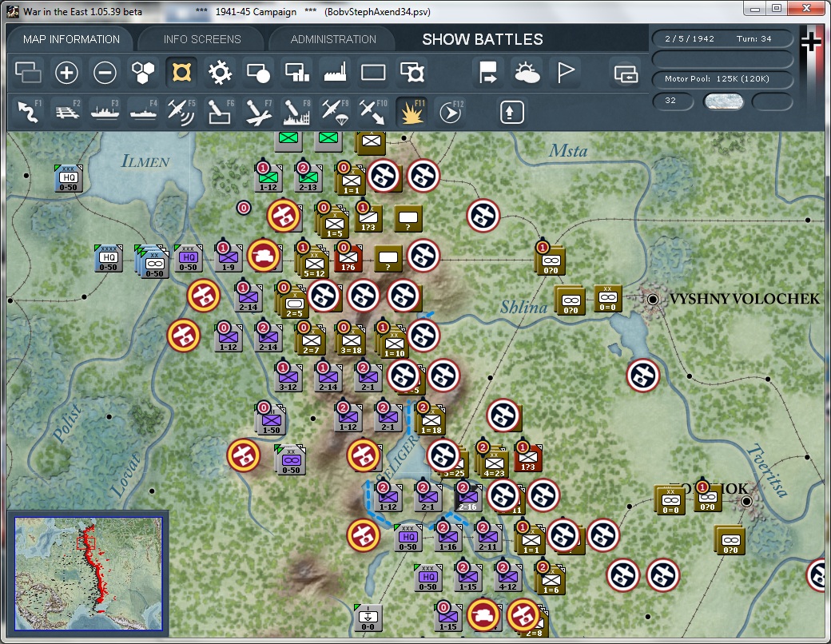The image size is (831, 644).
Task: Toggle the factory locations overlay
Action: pos(335,73)
